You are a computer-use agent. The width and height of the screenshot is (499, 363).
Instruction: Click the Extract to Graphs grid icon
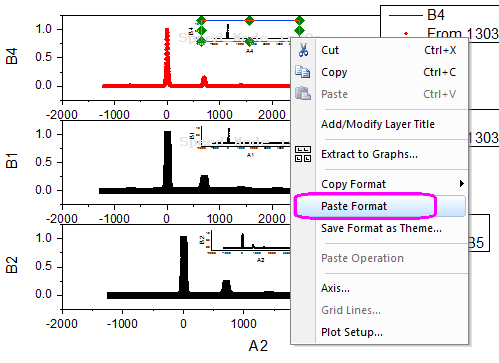[x=303, y=154]
